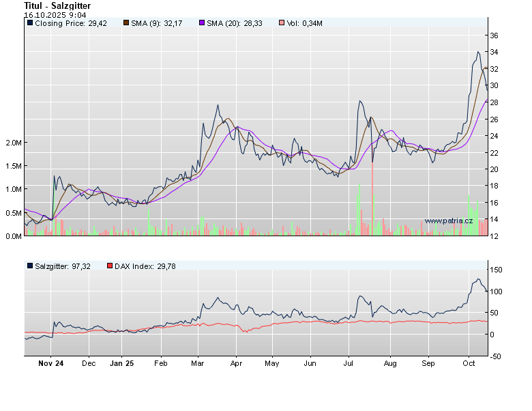
Task: Click the Salzgitter swatch in the lower chart legend
Action: tap(29, 266)
